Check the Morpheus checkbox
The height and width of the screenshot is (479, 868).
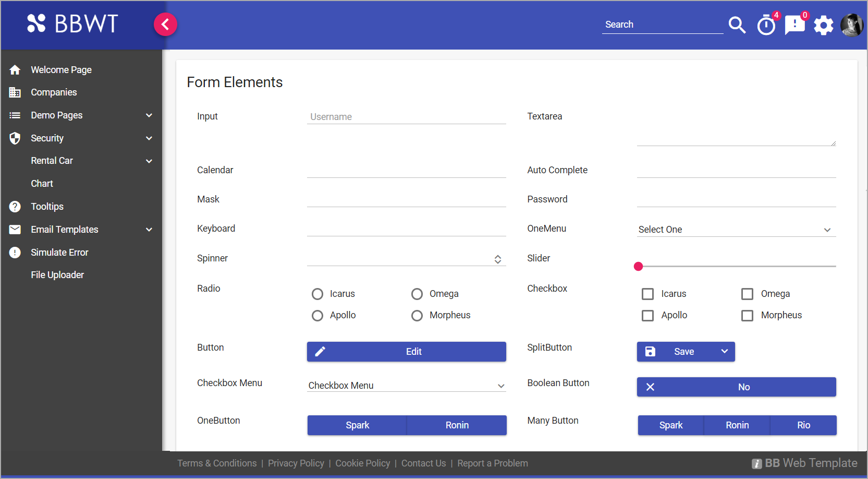pyautogui.click(x=747, y=315)
